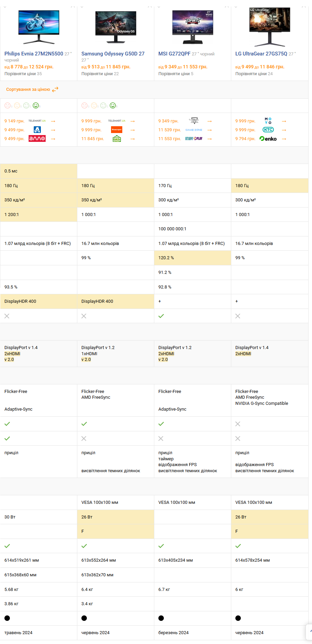This screenshot has width=312, height=644.
Task: Click the Samsung Odyssey G5 monitor thumbnail
Action: coord(116,27)
